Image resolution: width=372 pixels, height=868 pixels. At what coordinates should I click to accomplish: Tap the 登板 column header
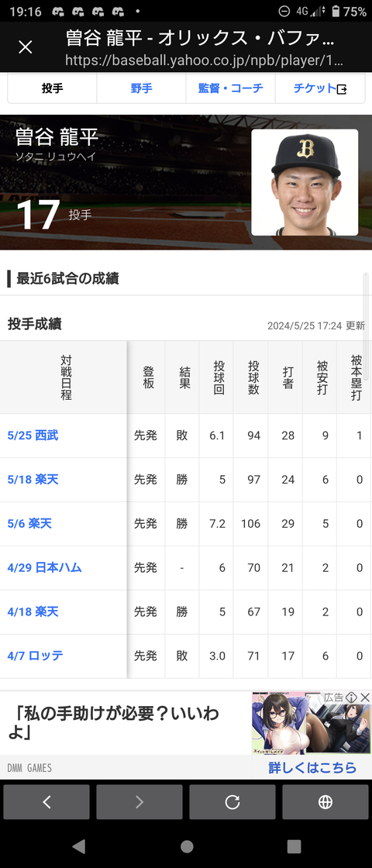click(x=148, y=377)
